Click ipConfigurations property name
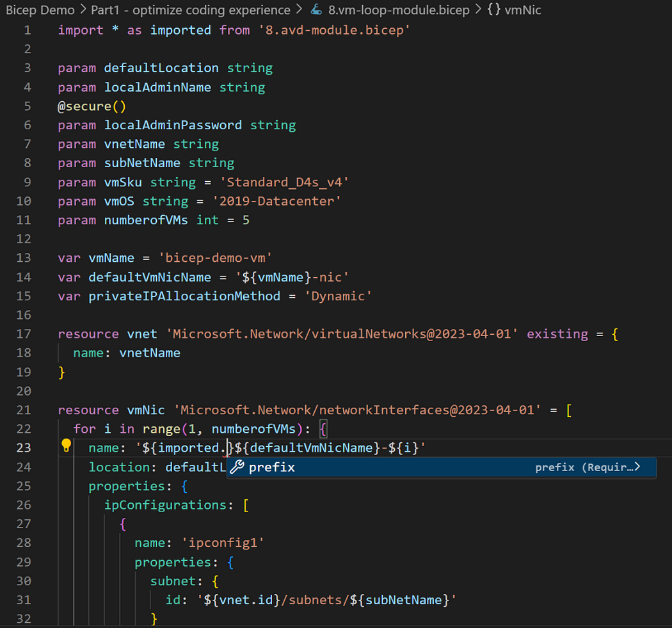 click(165, 504)
